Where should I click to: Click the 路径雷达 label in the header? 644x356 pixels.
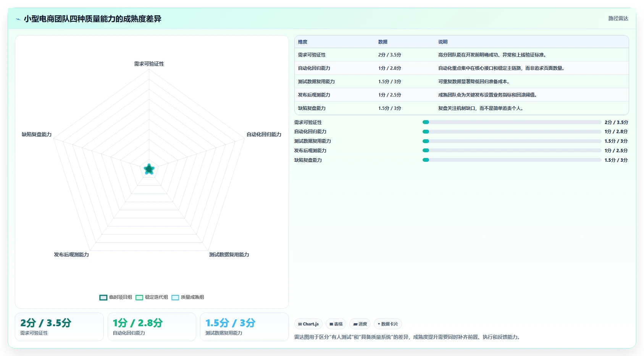coord(618,18)
